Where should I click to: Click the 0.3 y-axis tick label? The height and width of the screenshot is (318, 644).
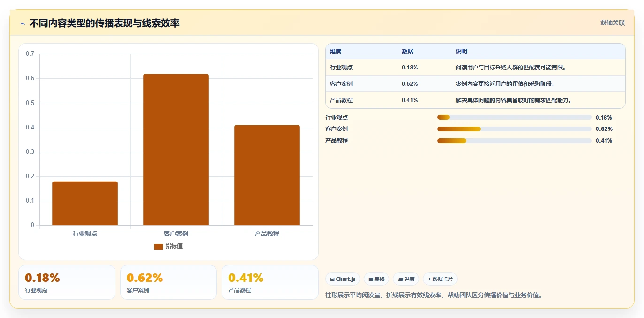[x=30, y=152]
